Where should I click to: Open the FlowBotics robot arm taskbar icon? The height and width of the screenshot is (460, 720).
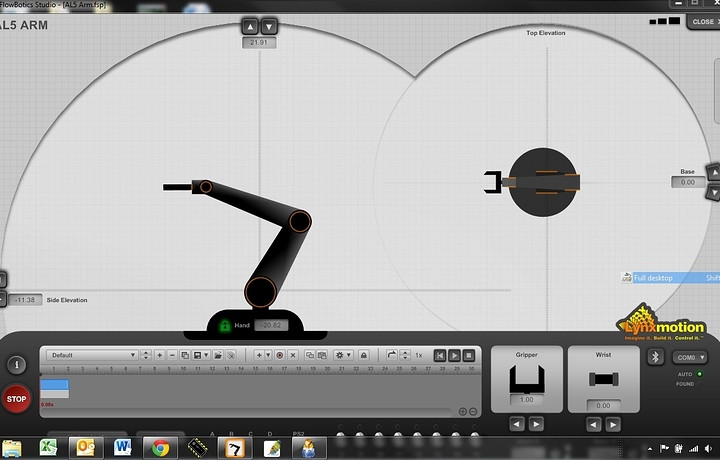coord(235,448)
